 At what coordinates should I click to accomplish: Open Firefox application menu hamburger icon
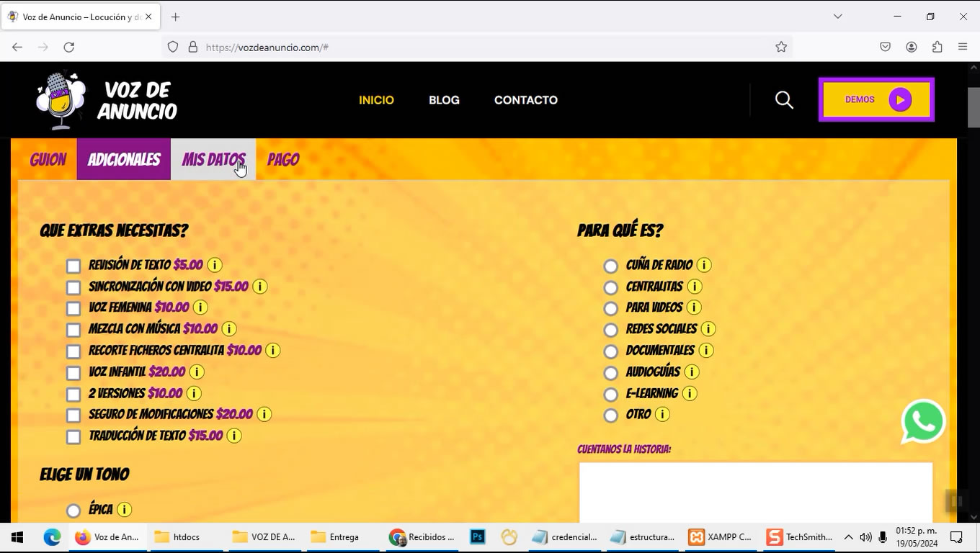coord(963,47)
